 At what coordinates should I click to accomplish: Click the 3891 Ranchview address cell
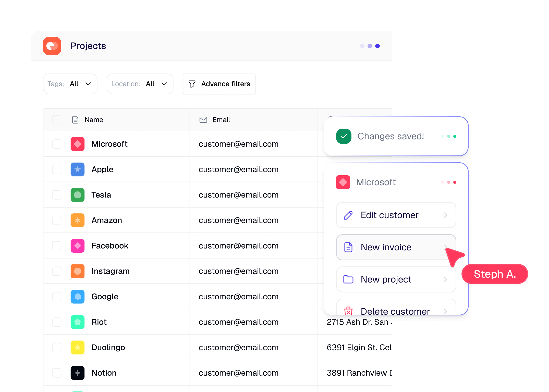(359, 373)
